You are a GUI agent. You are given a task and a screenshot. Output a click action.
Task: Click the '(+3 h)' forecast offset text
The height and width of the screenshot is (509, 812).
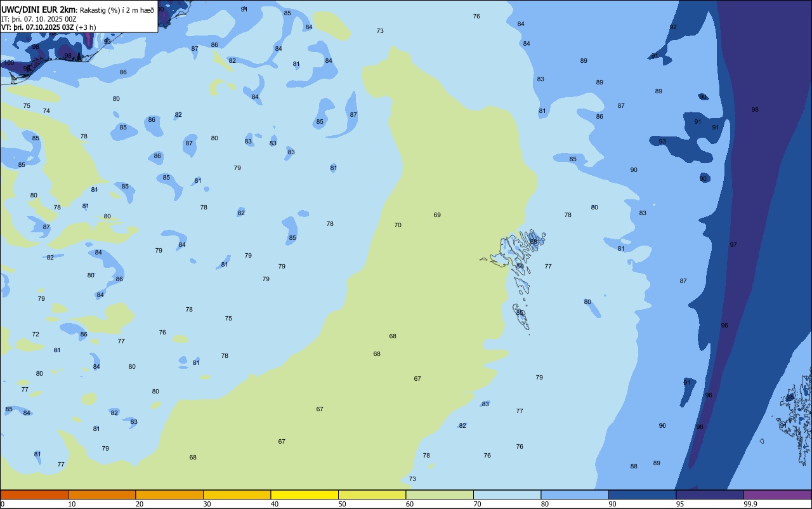[x=86, y=27]
